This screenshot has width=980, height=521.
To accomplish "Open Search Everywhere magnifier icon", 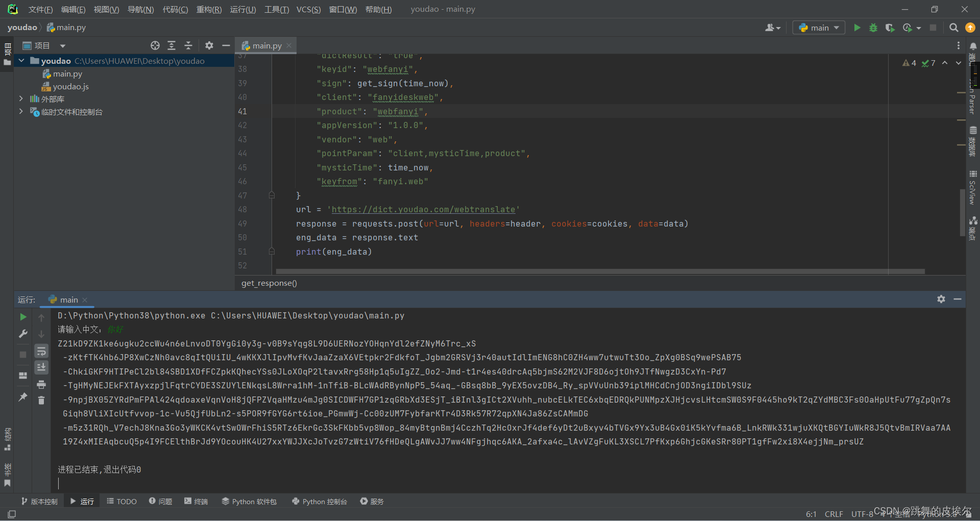I will pyautogui.click(x=953, y=28).
